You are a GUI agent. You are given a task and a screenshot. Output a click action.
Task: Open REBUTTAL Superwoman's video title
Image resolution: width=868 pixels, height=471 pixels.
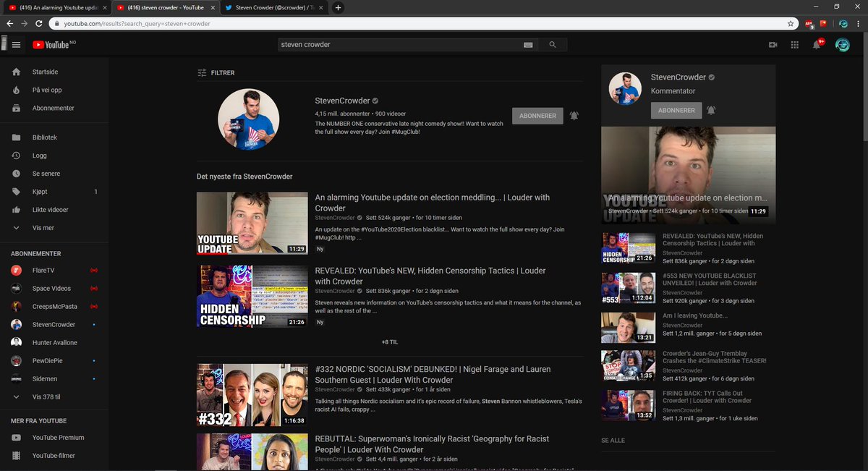pyautogui.click(x=432, y=444)
